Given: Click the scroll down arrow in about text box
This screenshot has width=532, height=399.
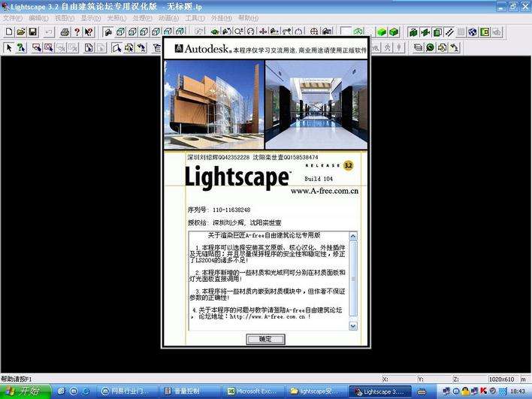Looking at the screenshot, I should [353, 326].
